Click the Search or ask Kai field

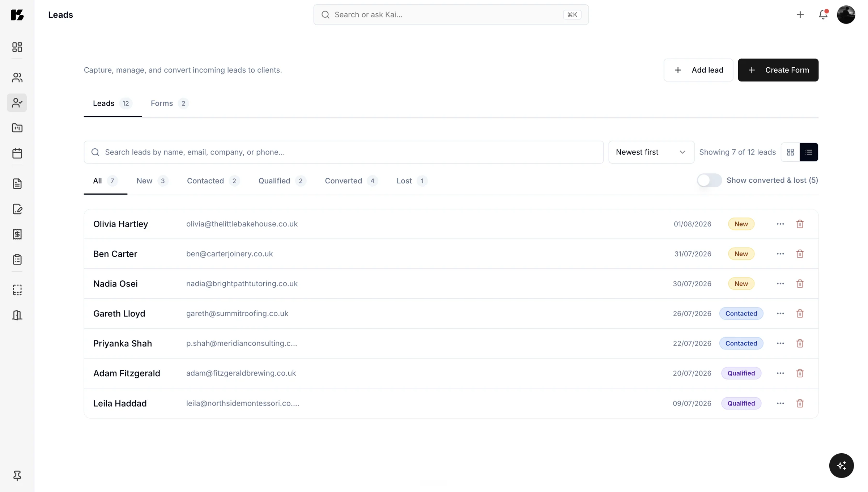point(451,14)
